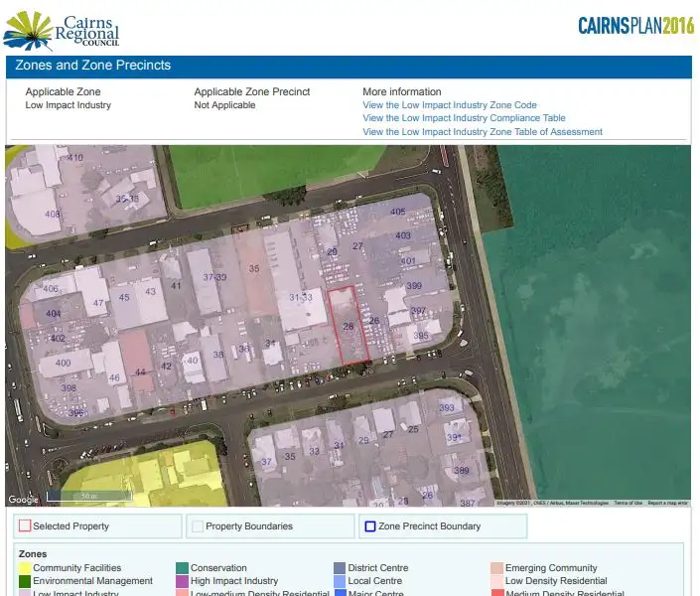Screen dimensions: 700x596
Task: View the Zone Table of Assessment link
Action: point(482,132)
